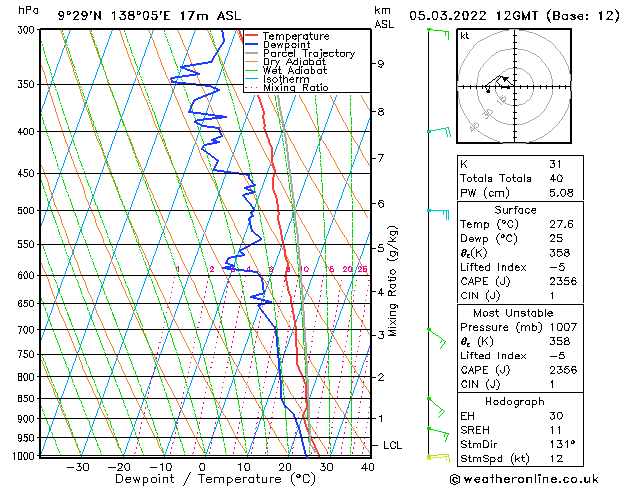
Task: Click the wind barb at 500 hPa level
Action: coord(438,214)
